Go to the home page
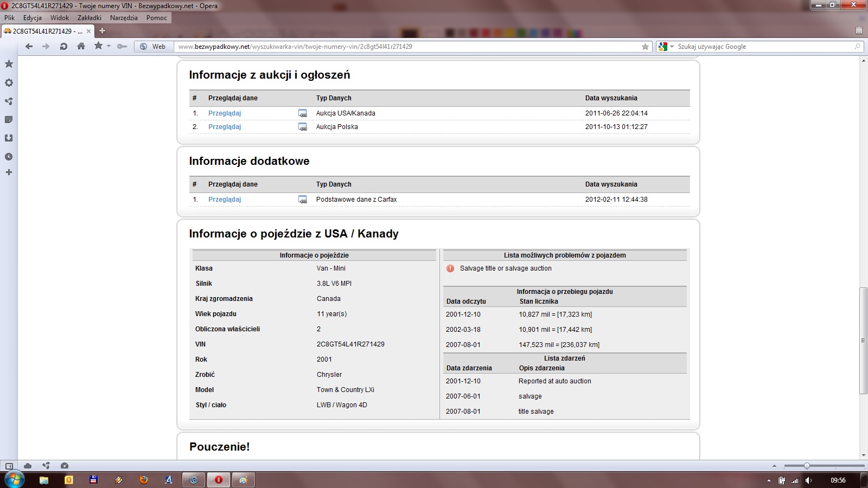The height and width of the screenshot is (488, 868). click(x=81, y=46)
